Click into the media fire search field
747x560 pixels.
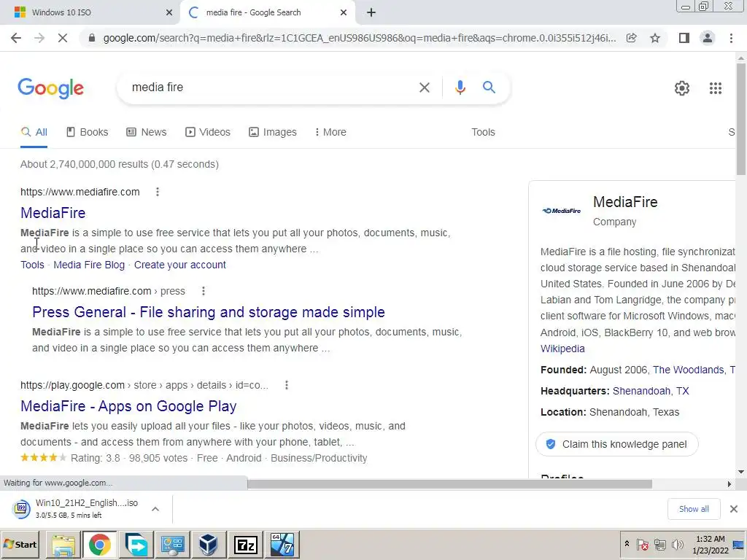click(271, 87)
